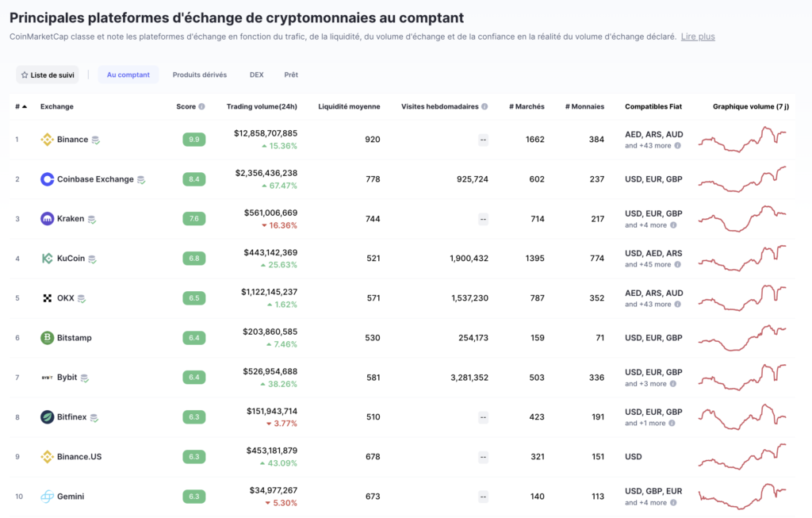Switch to Produits dérivés tab

coord(199,75)
